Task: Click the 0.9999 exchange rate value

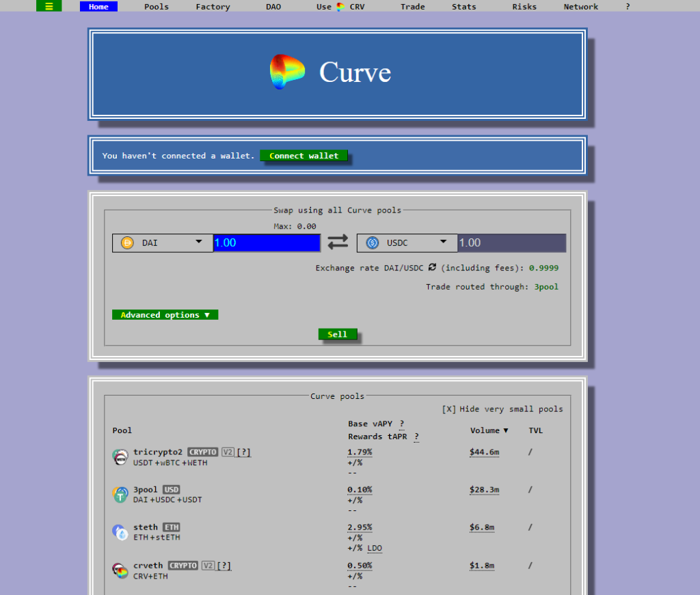Action: 543,268
